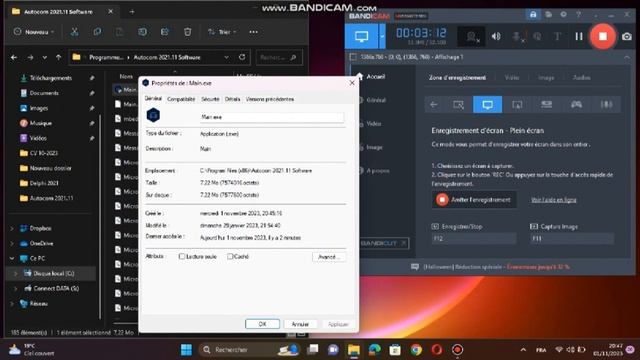Select the full screen recording mode icon
The image size is (640, 360).
pos(487,104)
